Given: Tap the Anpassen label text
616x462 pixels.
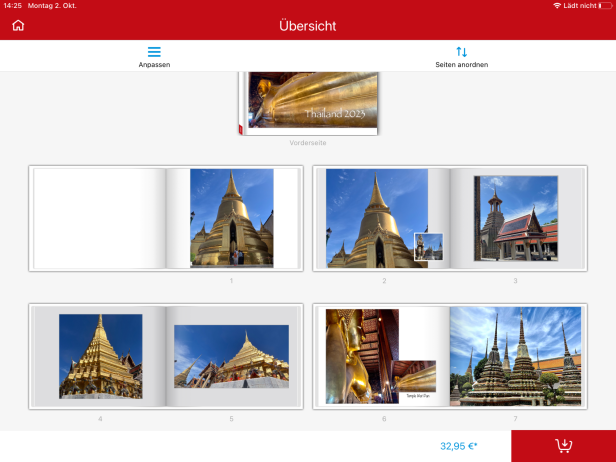Looking at the screenshot, I should (154, 64).
